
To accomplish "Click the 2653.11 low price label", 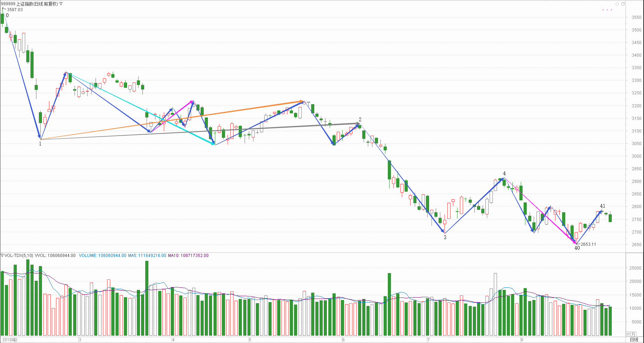I will [x=588, y=244].
